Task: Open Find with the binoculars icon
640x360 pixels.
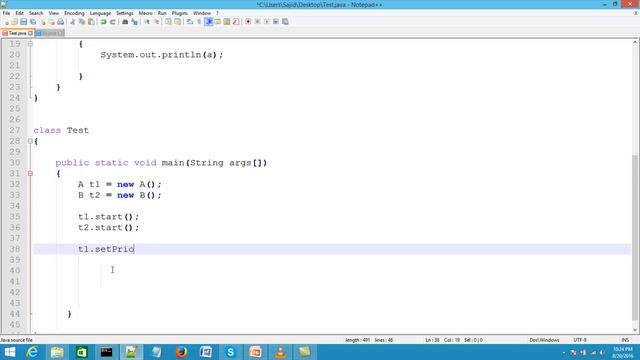Action: click(x=125, y=22)
